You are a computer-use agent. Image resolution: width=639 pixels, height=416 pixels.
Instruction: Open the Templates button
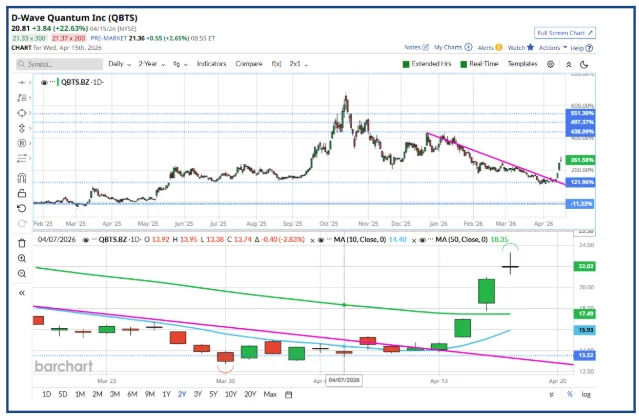point(522,64)
